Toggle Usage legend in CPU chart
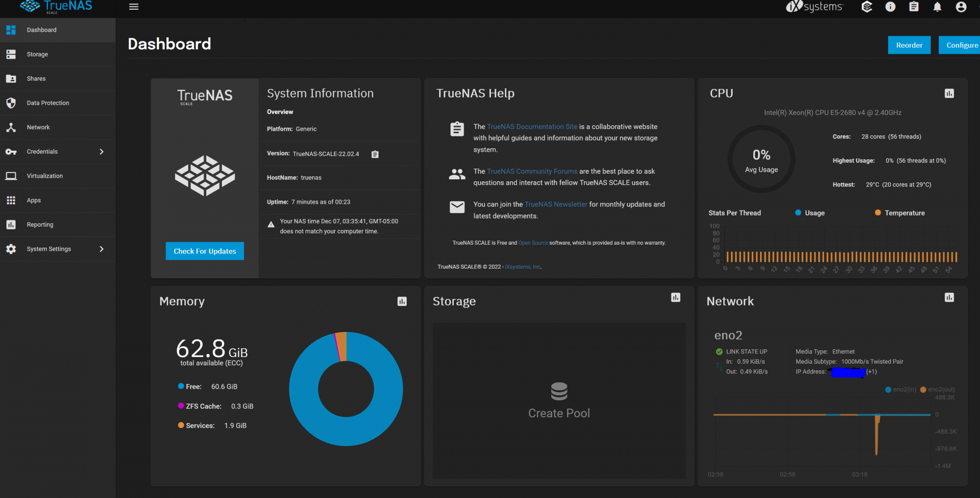 point(810,213)
